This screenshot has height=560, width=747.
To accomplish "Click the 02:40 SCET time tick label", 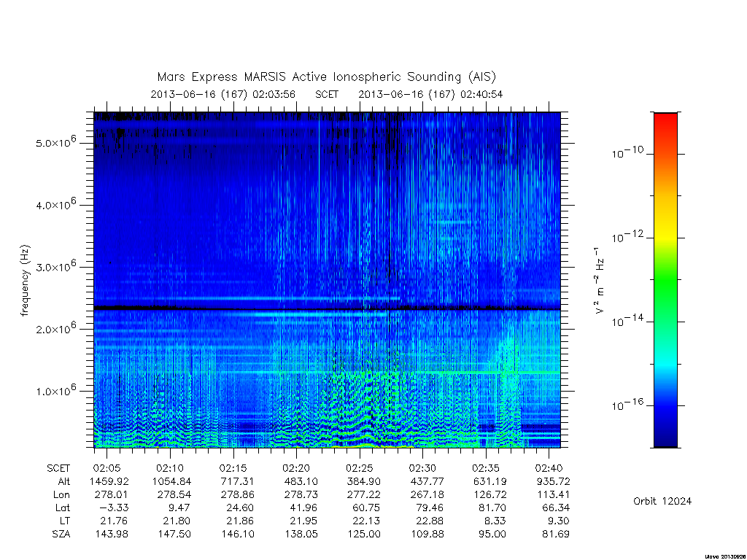I will [549, 468].
